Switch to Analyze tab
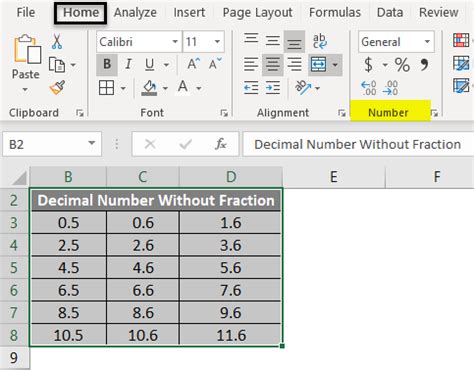 [135, 13]
